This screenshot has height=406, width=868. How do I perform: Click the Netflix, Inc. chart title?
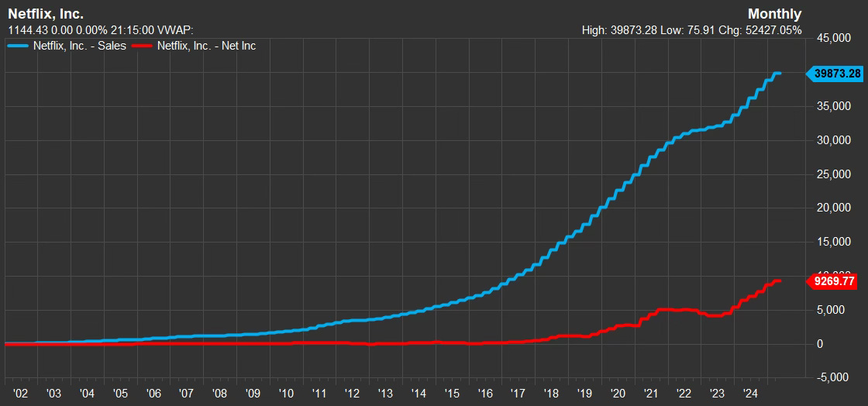pyautogui.click(x=46, y=14)
